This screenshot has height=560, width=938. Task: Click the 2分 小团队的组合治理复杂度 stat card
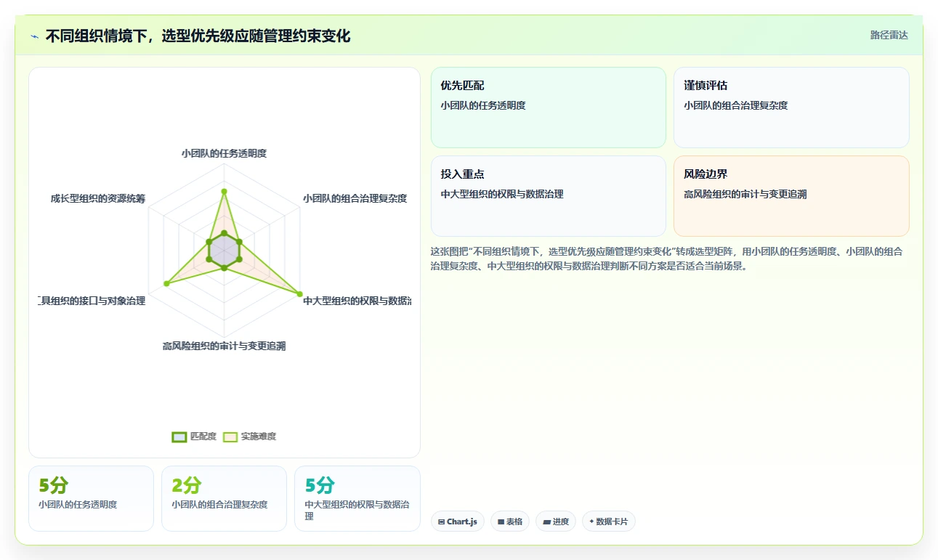tap(224, 498)
